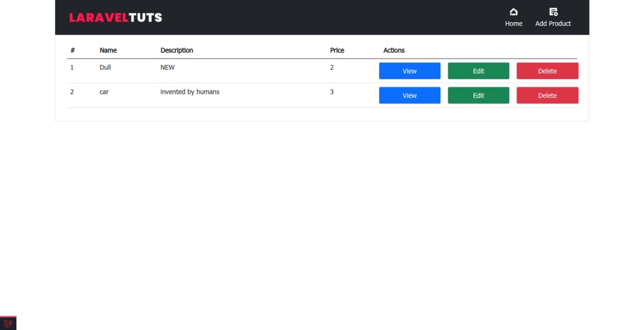View the Dull product

coord(410,71)
